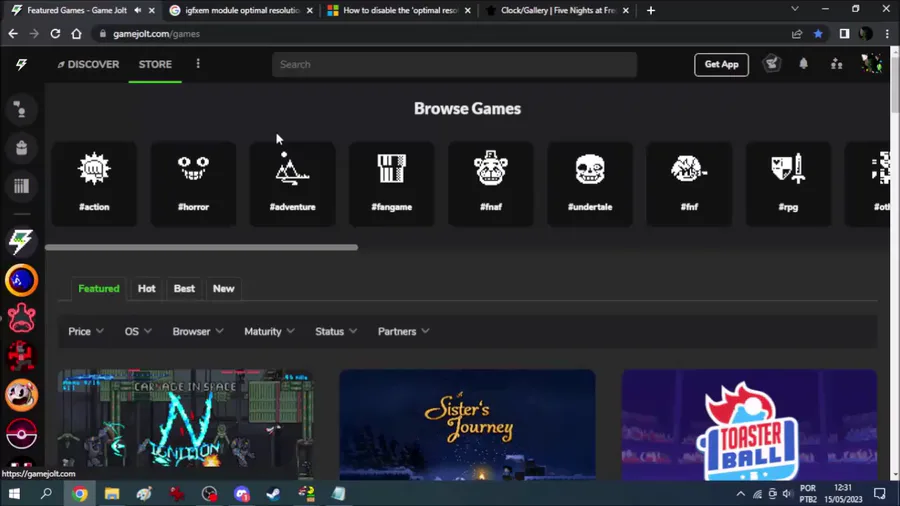Open the Windows notification center
The height and width of the screenshot is (506, 900).
tap(880, 493)
